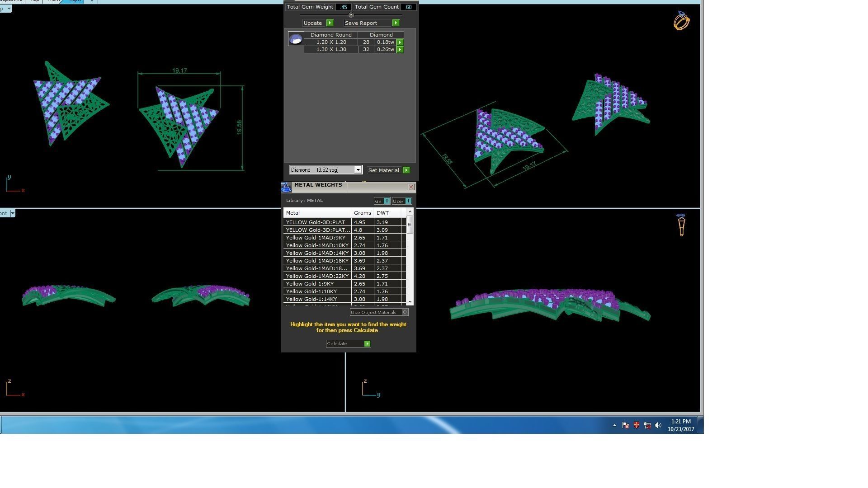Click Save Report button
Image resolution: width=868 pixels, height=488 pixels.
[x=372, y=23]
